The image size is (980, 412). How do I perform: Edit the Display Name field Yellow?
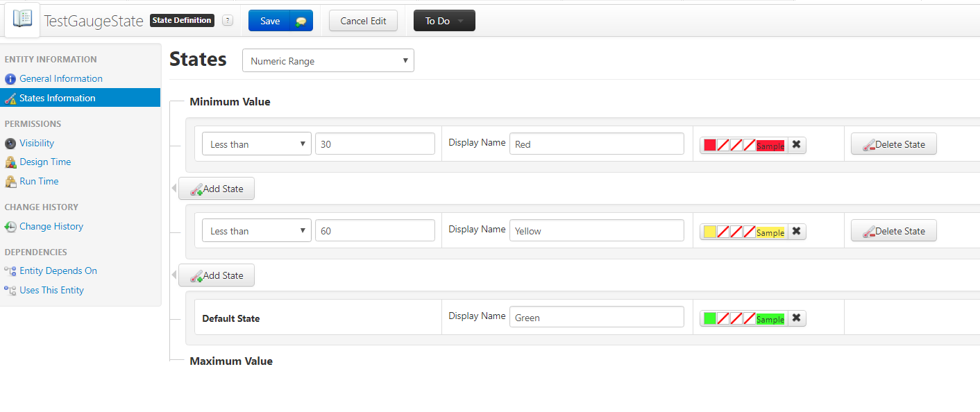[x=597, y=231]
